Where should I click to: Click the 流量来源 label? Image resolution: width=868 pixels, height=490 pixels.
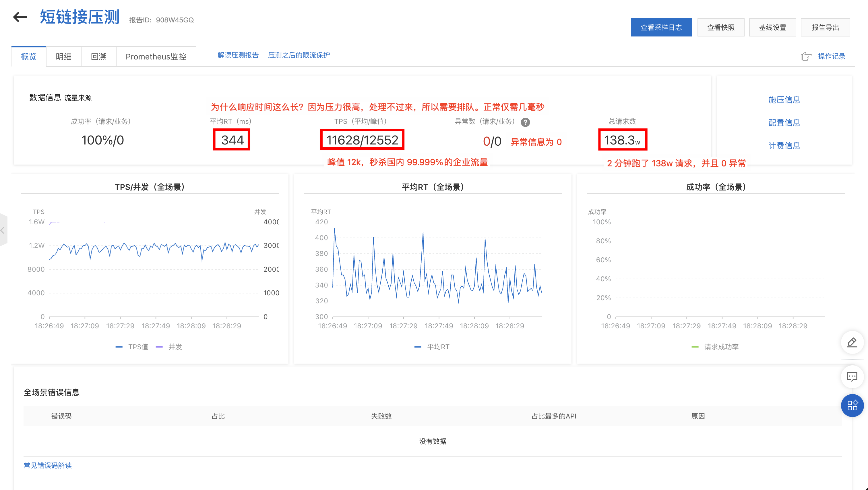click(x=78, y=98)
